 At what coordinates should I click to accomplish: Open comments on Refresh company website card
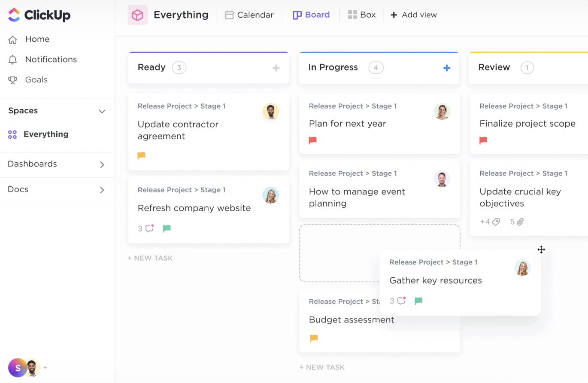(x=148, y=228)
